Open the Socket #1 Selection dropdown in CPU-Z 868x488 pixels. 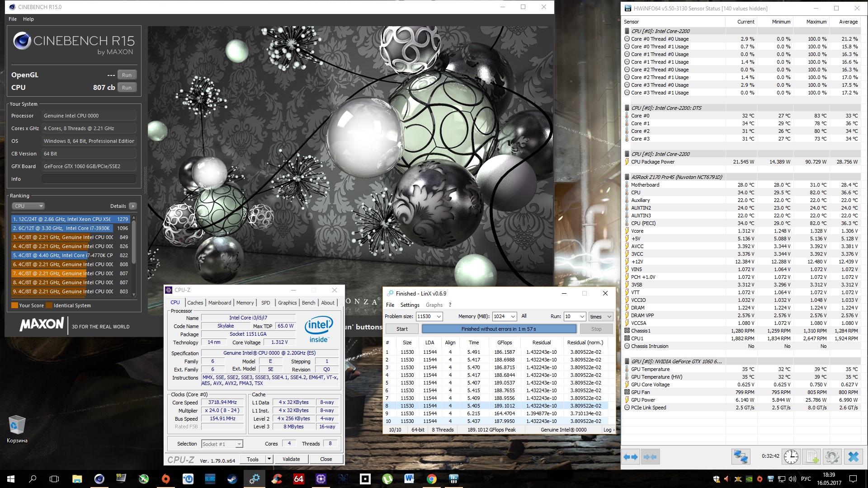(x=222, y=444)
